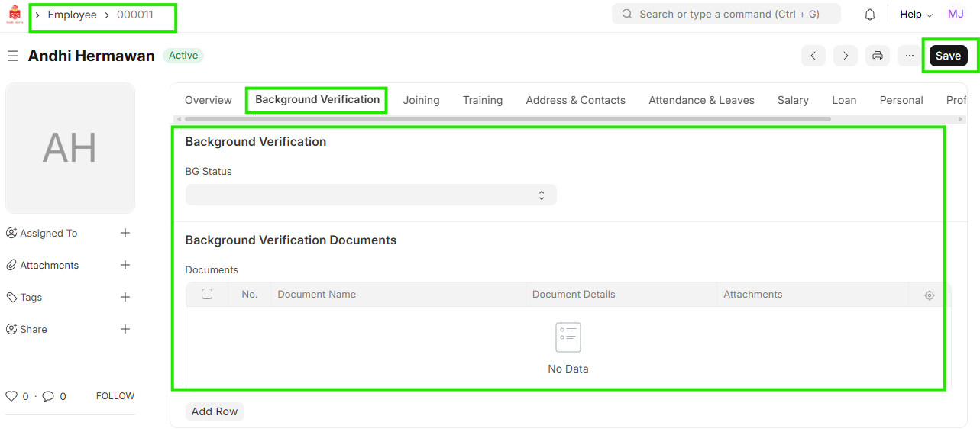Go to previous employee record
Viewport: 980px width, 429px height.
813,56
